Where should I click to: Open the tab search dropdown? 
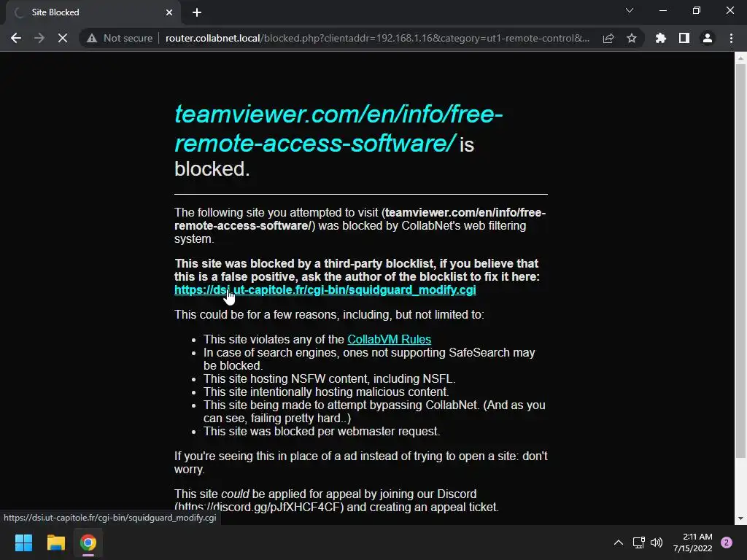pyautogui.click(x=630, y=10)
